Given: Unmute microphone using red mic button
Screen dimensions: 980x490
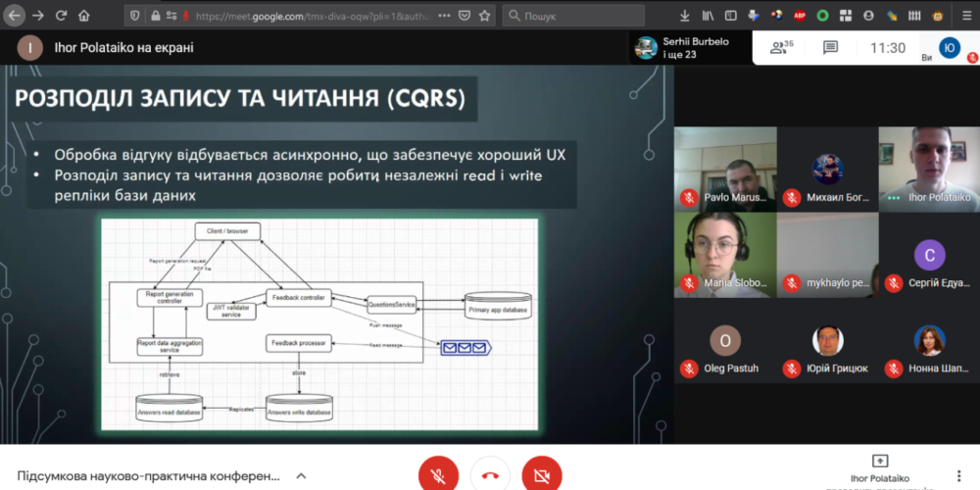Looking at the screenshot, I should [438, 475].
